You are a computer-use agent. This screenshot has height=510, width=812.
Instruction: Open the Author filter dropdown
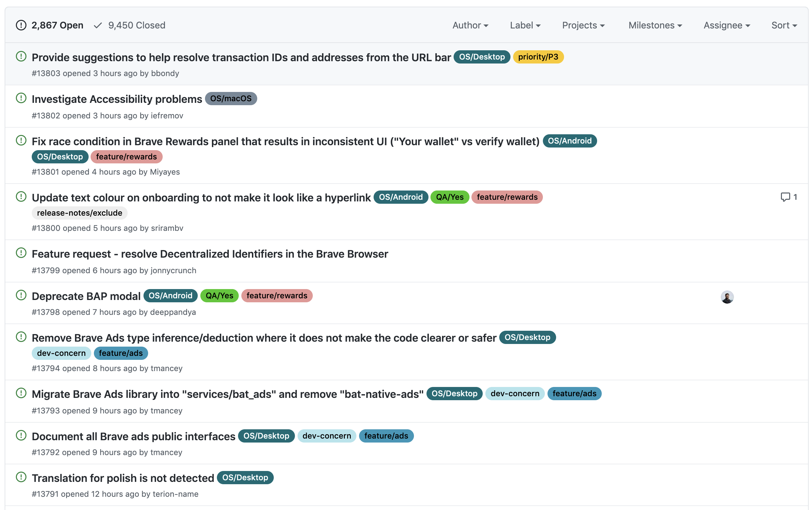click(470, 25)
